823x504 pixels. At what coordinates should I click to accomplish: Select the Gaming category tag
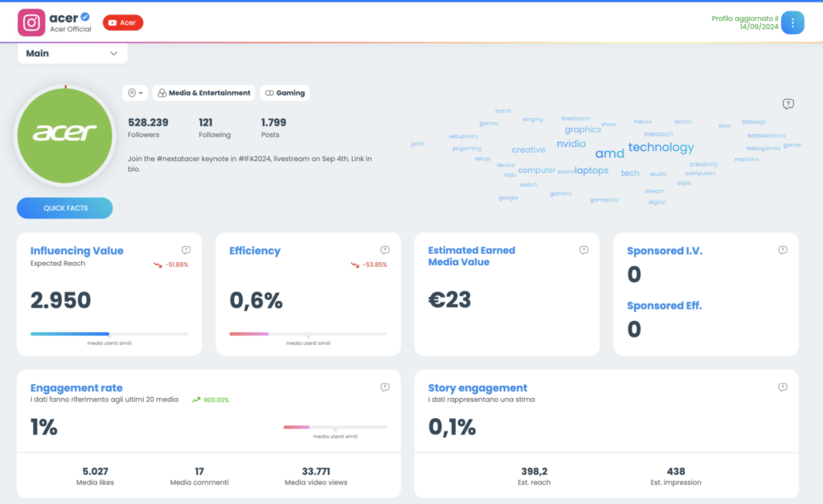pyautogui.click(x=285, y=93)
